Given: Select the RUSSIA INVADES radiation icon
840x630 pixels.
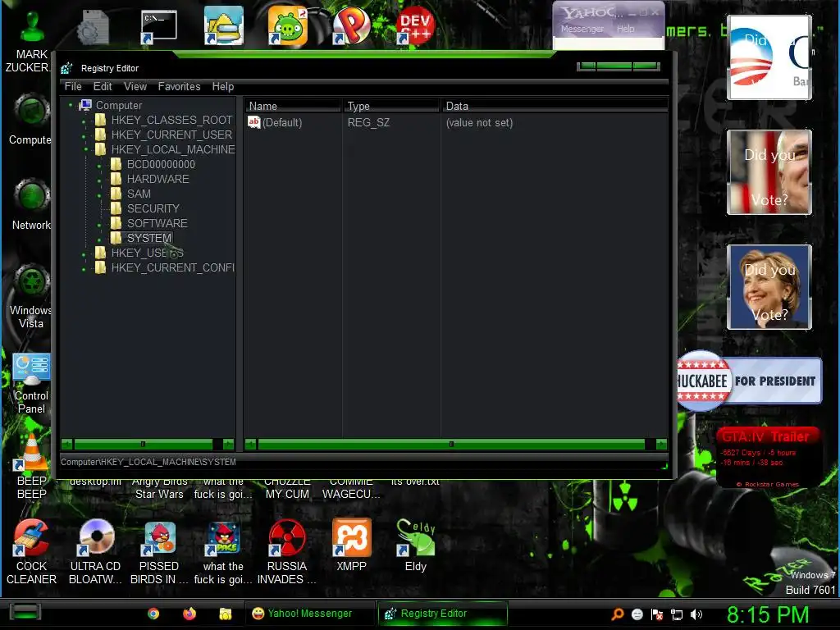Looking at the screenshot, I should [x=287, y=537].
